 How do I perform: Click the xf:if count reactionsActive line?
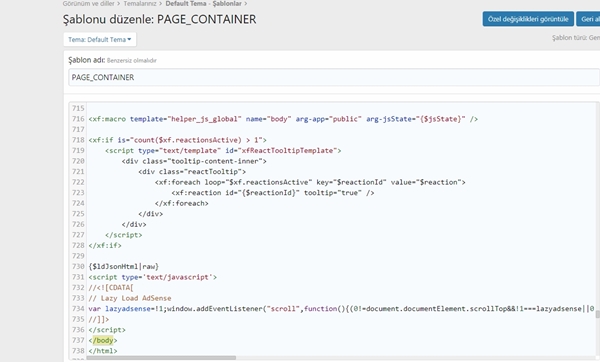tap(178, 140)
